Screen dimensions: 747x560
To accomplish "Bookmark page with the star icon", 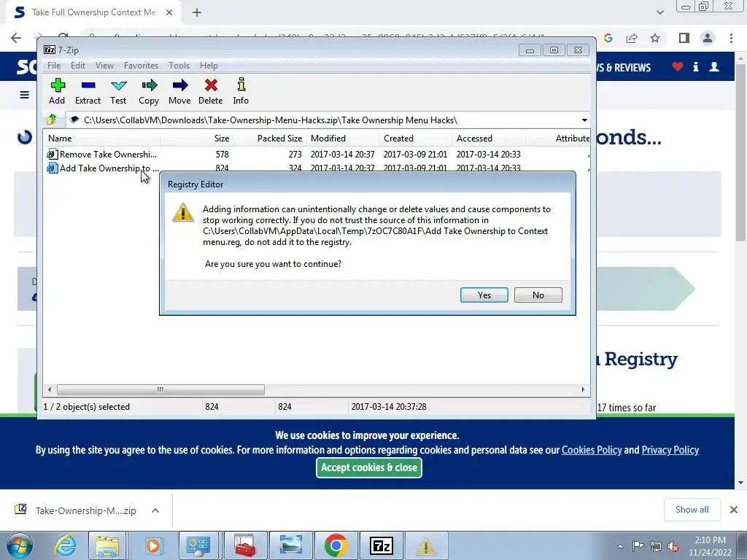I will [x=655, y=38].
